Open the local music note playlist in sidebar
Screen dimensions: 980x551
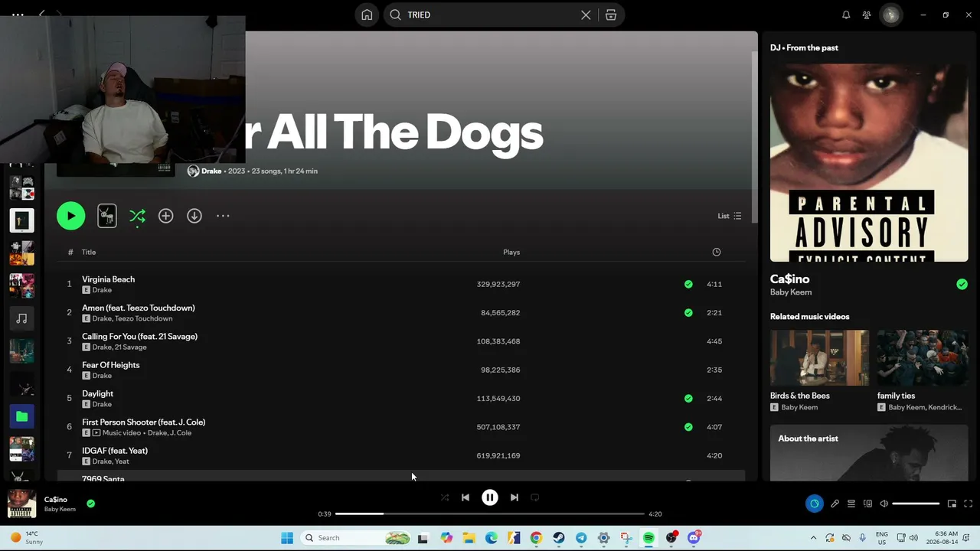[x=21, y=318]
